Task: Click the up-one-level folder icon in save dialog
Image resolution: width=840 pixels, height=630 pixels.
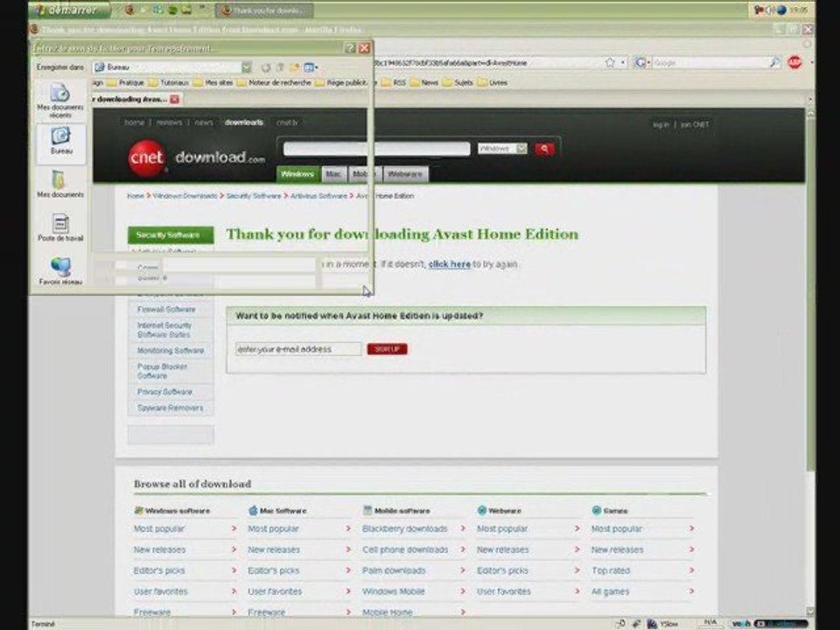Action: coord(280,67)
